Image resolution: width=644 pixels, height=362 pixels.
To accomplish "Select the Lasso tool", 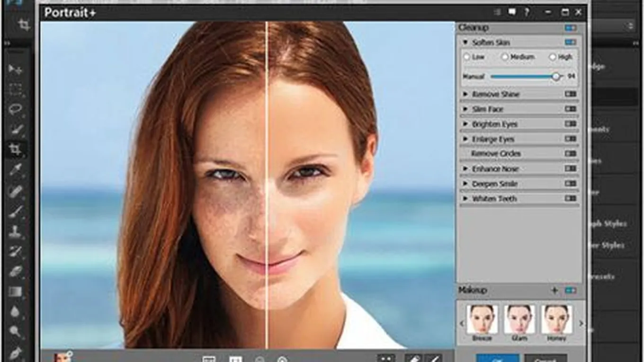I will tap(15, 109).
